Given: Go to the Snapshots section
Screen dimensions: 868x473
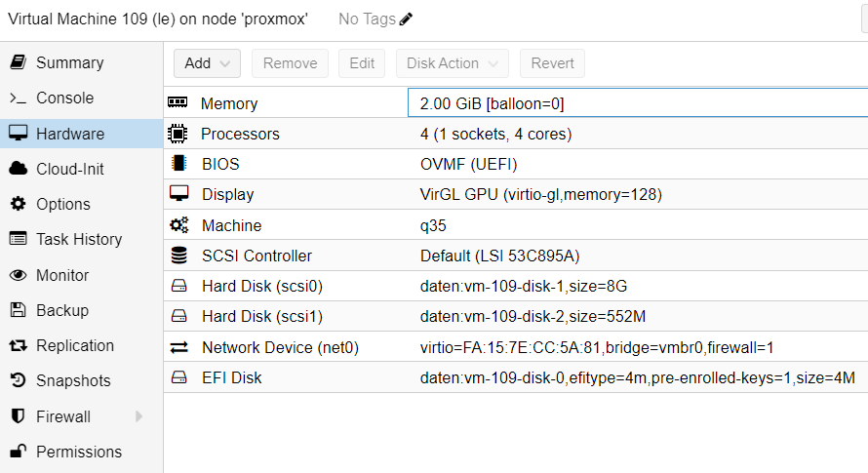Looking at the screenshot, I should [x=73, y=380].
